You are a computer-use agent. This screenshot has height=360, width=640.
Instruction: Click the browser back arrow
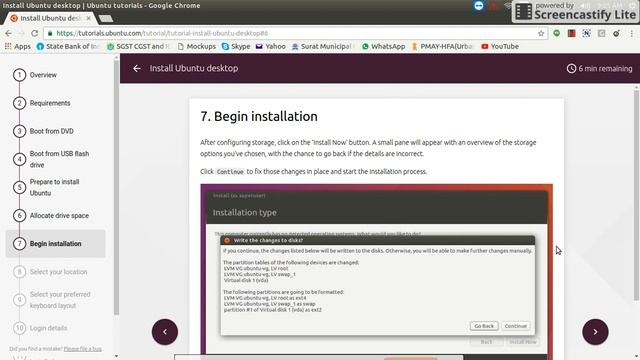coord(8,33)
